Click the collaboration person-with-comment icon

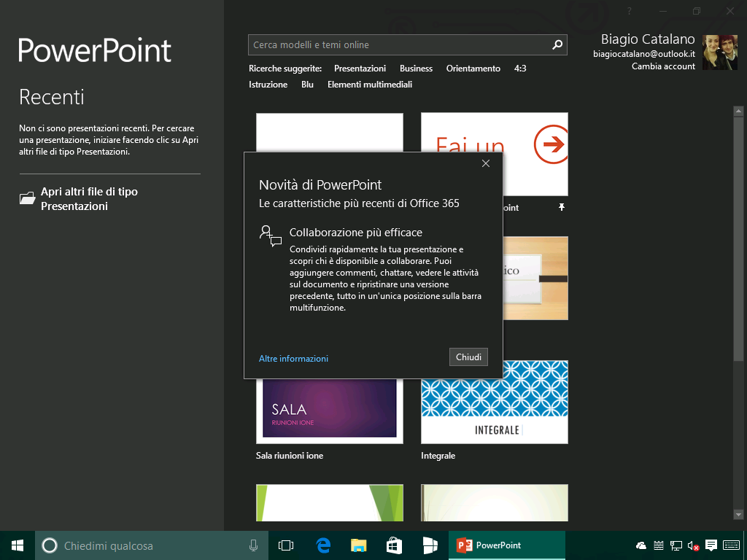tap(270, 236)
